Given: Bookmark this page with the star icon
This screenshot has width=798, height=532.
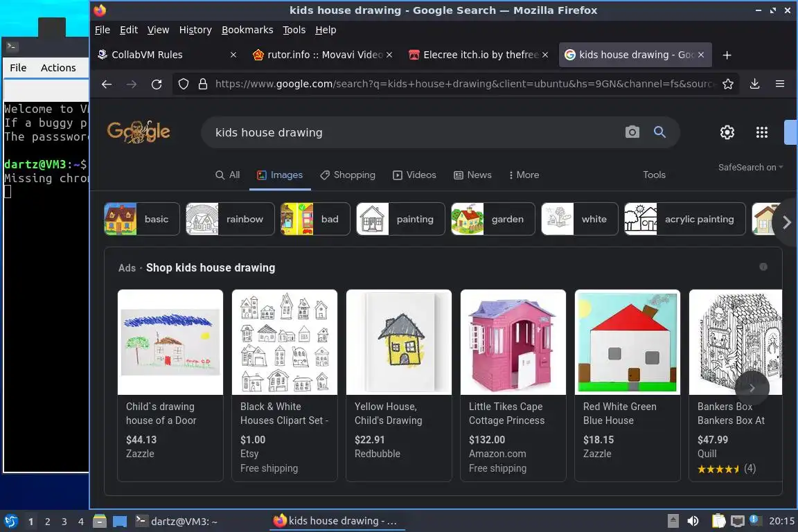Looking at the screenshot, I should 728,84.
